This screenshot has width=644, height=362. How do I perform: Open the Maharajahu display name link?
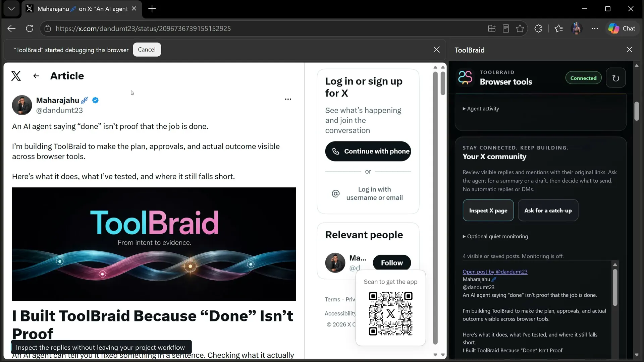(x=57, y=100)
